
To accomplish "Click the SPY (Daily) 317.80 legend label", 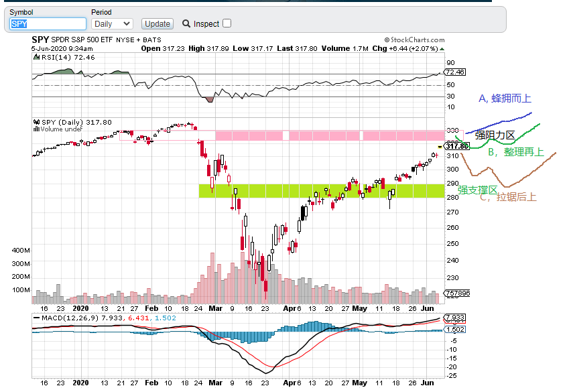I will pos(76,123).
